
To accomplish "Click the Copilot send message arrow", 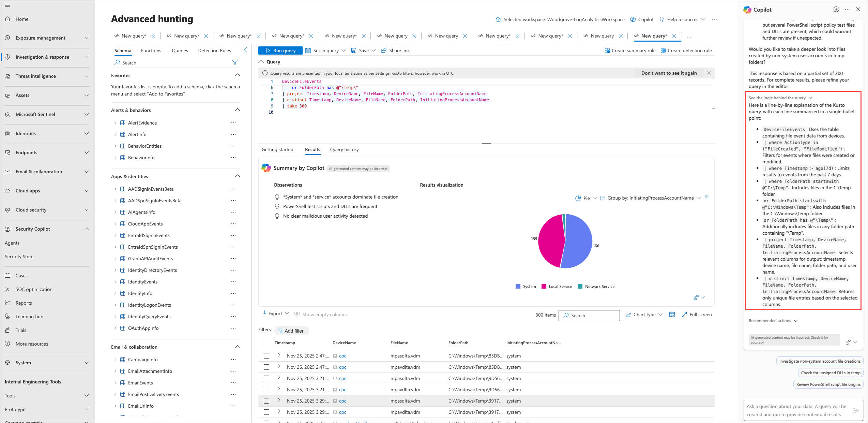I will click(x=856, y=410).
